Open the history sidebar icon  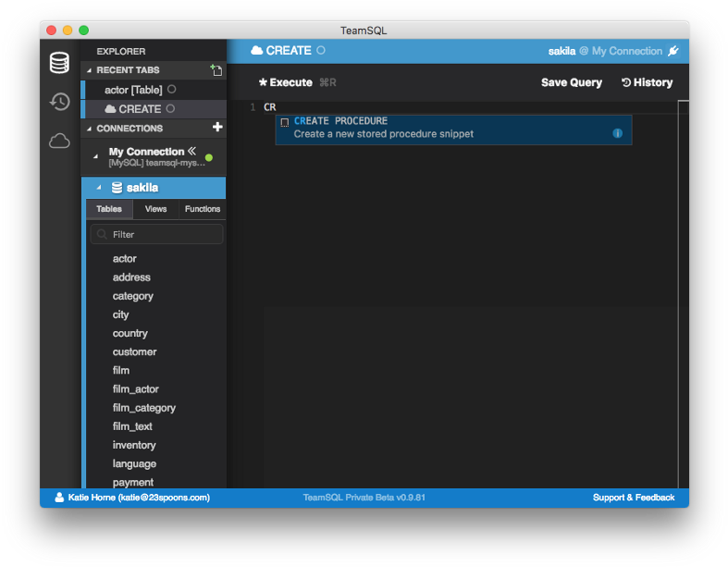coord(59,102)
